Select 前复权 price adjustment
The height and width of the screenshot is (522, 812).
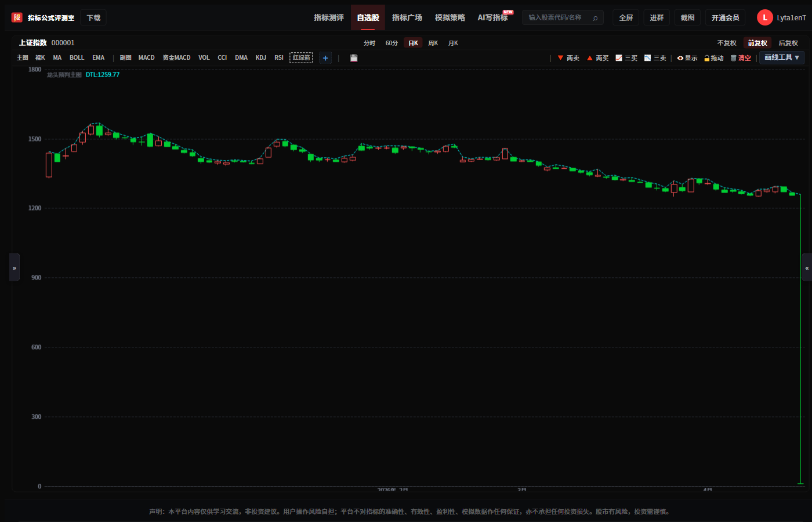coord(757,43)
